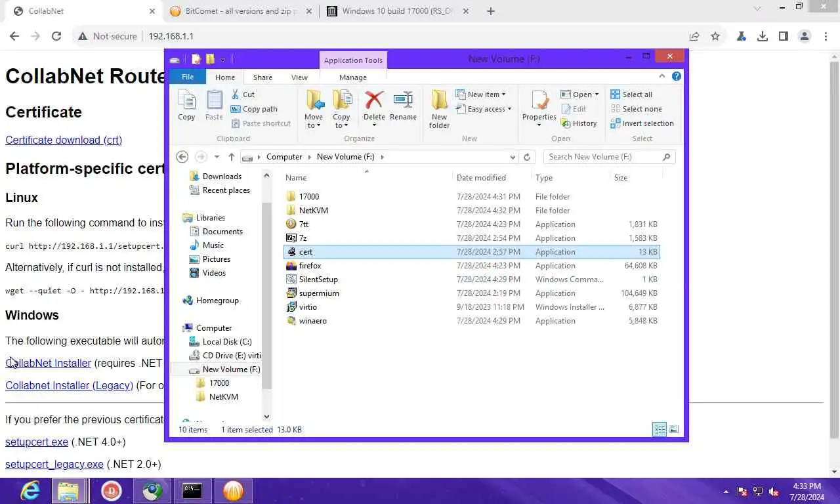The height and width of the screenshot is (504, 840).
Task: Open command prompt taskbar icon
Action: 192,491
